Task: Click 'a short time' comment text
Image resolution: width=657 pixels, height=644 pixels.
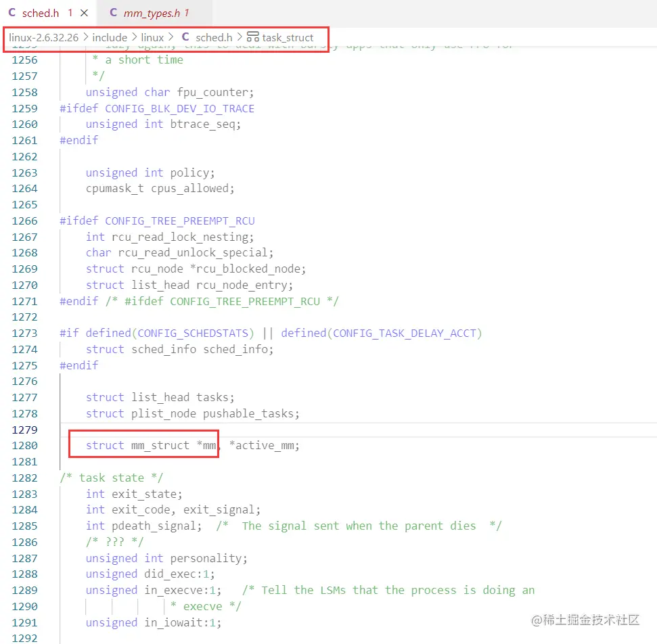Action: (x=144, y=60)
